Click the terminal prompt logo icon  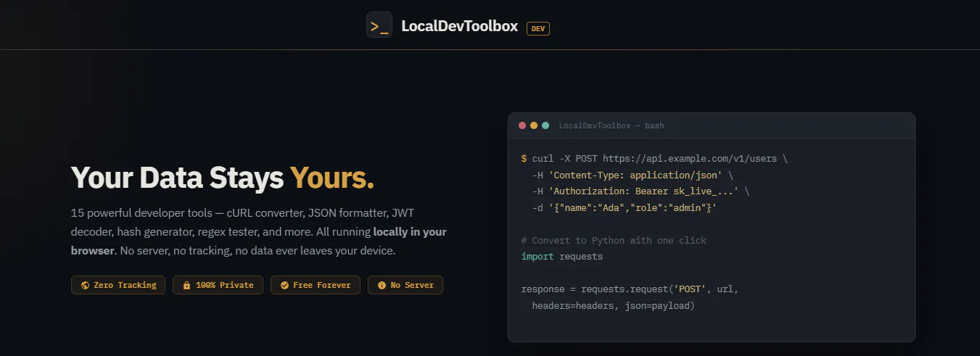tap(379, 25)
